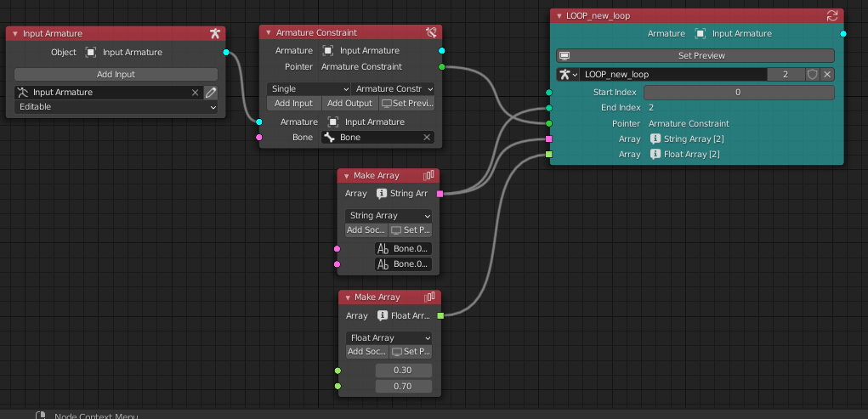
Task: Select the LOOP_new_loop name field
Action: pyautogui.click(x=673, y=74)
